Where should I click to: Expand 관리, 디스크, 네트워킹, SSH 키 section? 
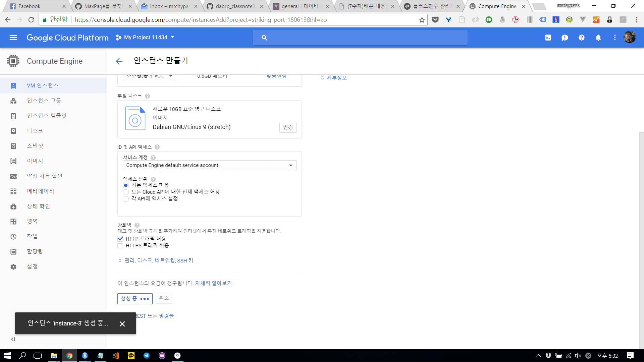point(158,260)
